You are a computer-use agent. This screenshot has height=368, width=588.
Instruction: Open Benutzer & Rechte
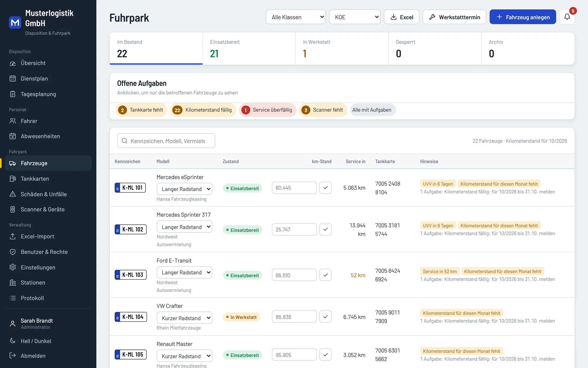48,252
